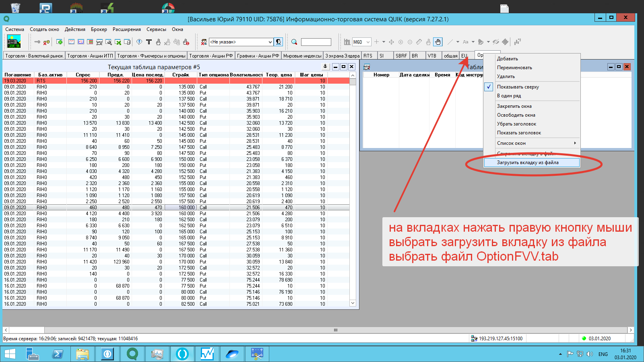Choose 'Добавить' in the context menu
The height and width of the screenshot is (362, 644).
tap(532, 59)
